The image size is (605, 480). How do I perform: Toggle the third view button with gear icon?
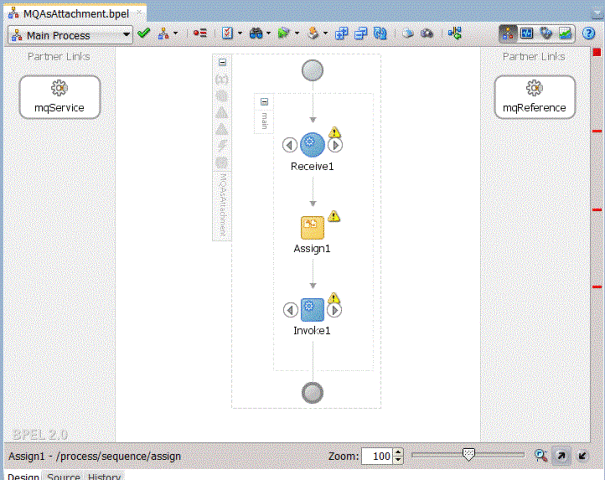tap(546, 34)
